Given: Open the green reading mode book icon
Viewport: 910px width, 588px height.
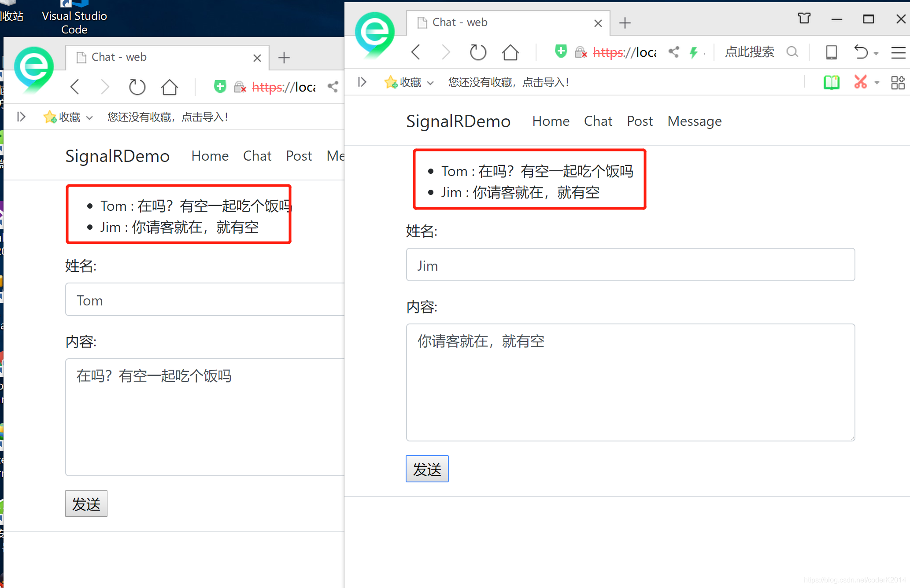Looking at the screenshot, I should [831, 82].
